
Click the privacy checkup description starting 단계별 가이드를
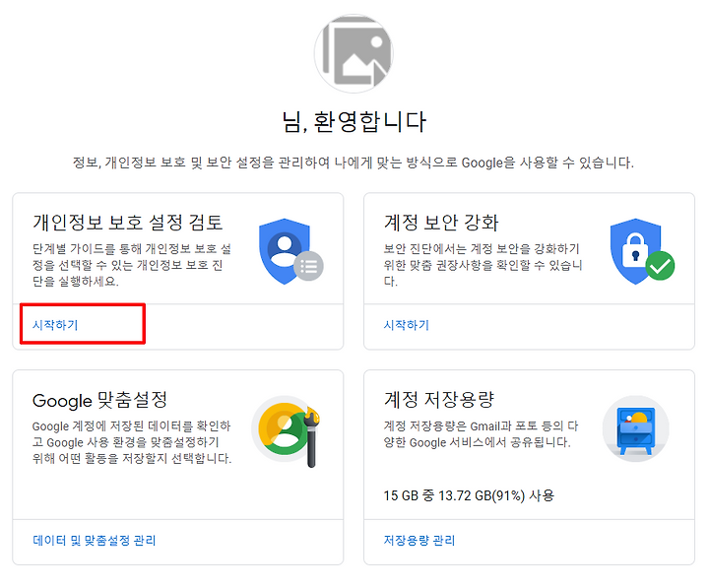pos(132,265)
